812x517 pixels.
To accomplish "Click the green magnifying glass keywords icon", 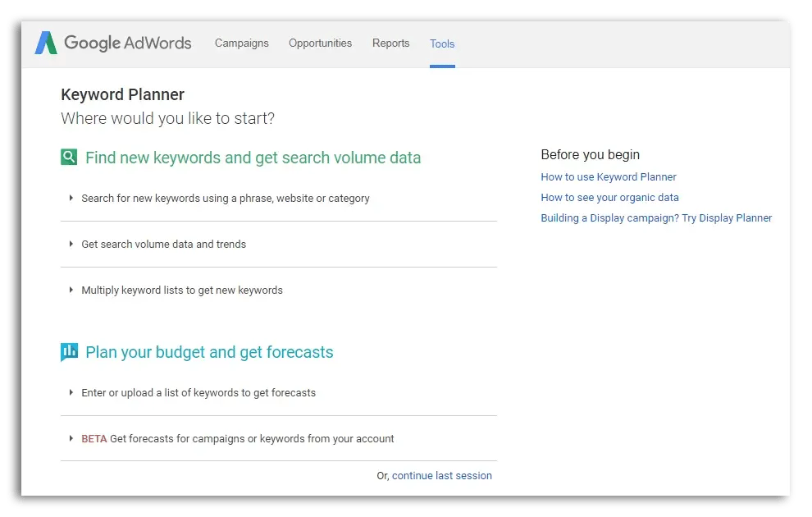I will (69, 156).
